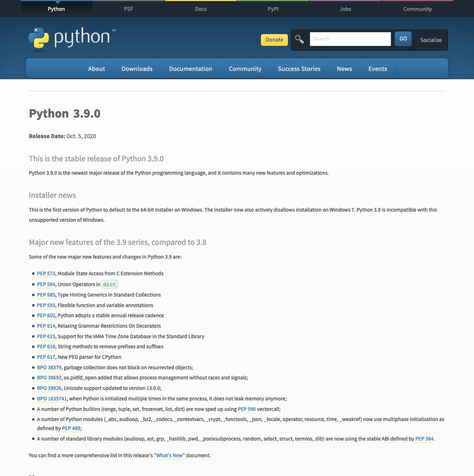Open the BPO 38379 link
474x476 pixels.
[49, 368]
